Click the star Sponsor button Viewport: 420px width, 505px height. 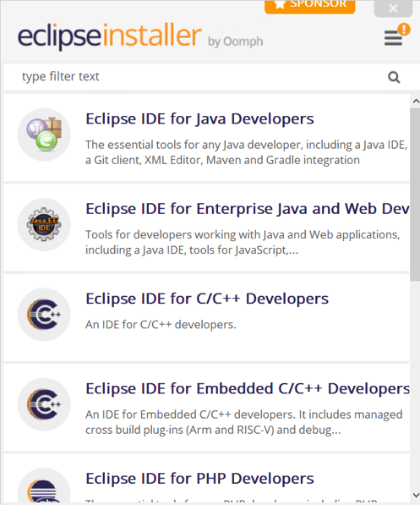point(309,7)
